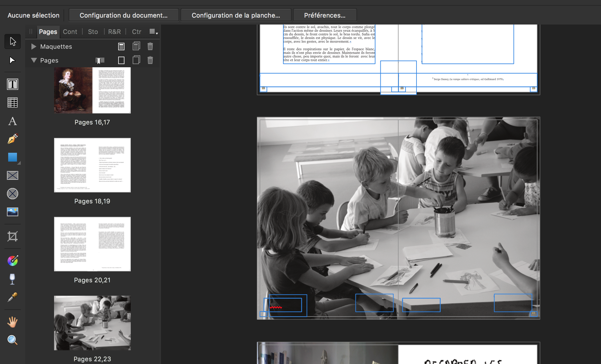
Task: Choose the Frame Text tool
Action: (x=13, y=84)
